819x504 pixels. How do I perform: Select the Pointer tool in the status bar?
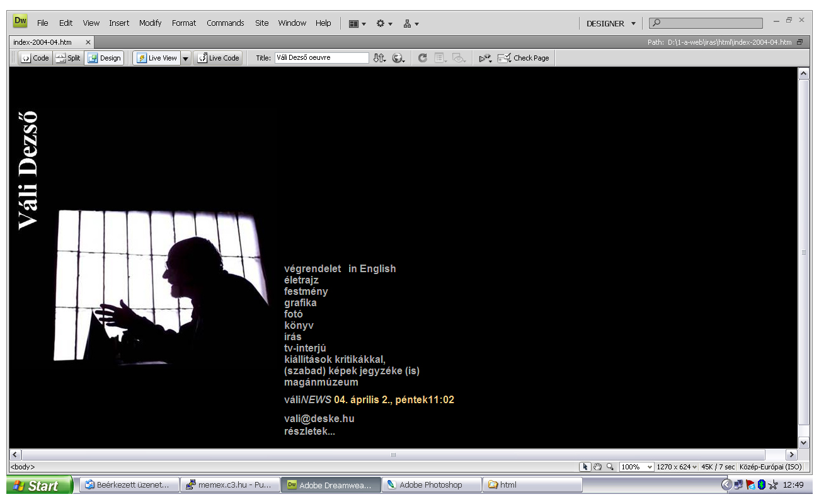click(585, 467)
